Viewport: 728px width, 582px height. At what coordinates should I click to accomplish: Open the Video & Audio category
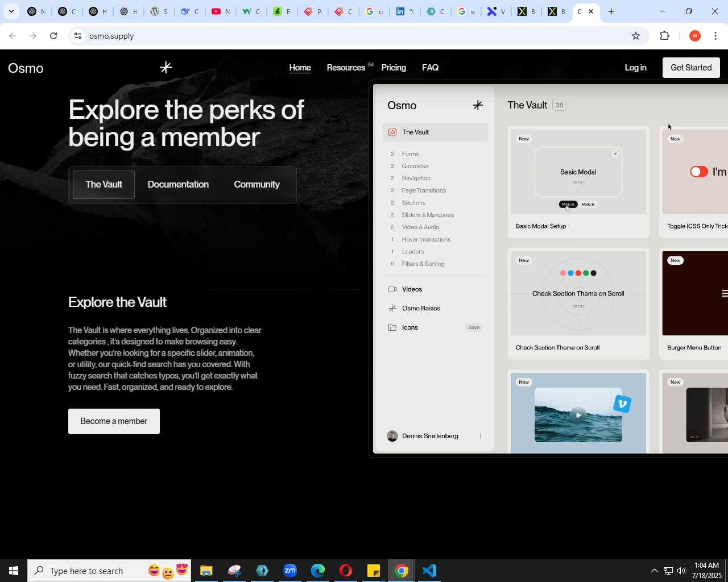tap(420, 227)
